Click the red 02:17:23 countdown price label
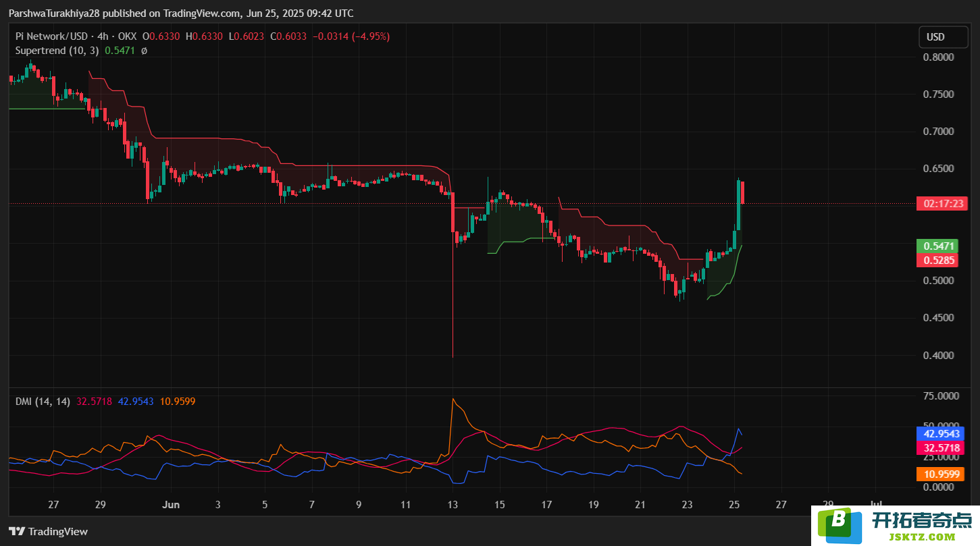Screen dimensions: 980x546 (942, 203)
